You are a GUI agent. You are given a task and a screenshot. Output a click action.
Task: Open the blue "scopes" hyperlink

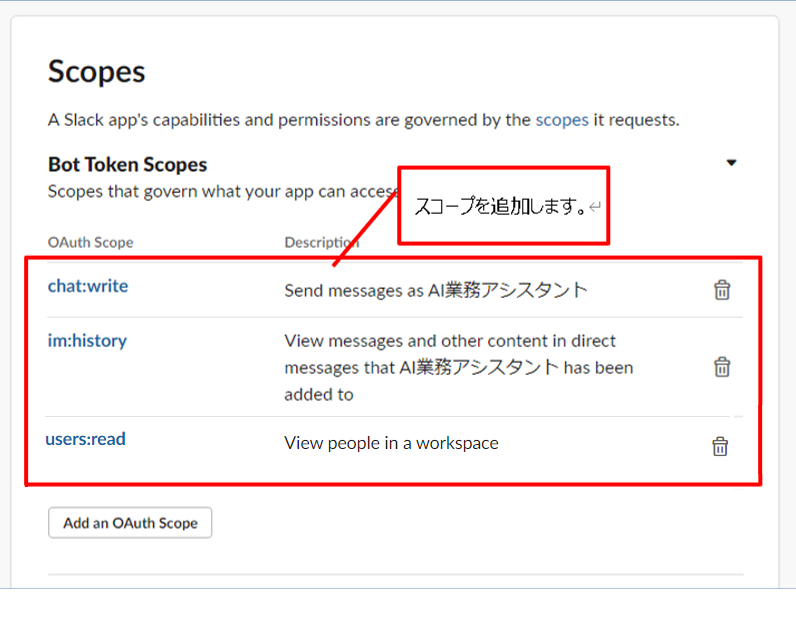(561, 120)
